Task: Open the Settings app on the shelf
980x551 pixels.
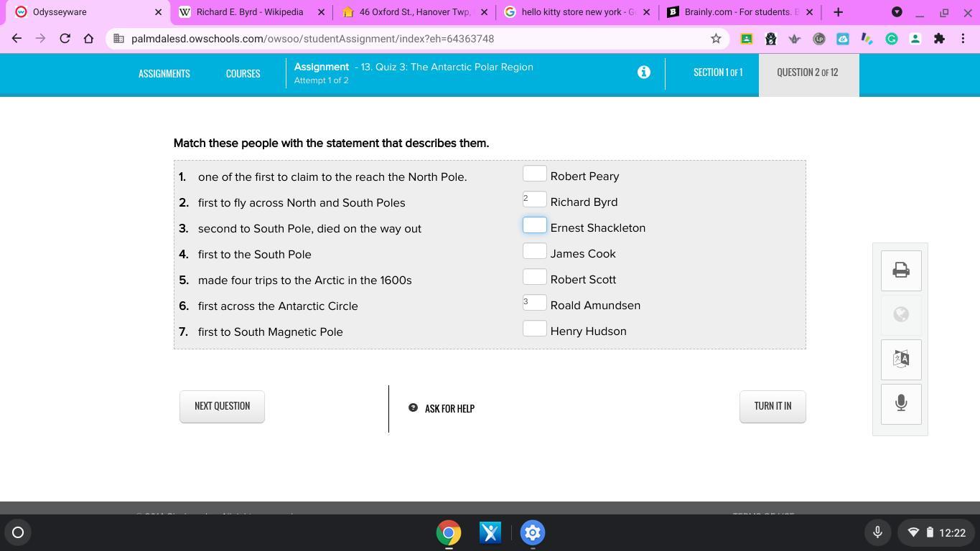Action: point(532,532)
